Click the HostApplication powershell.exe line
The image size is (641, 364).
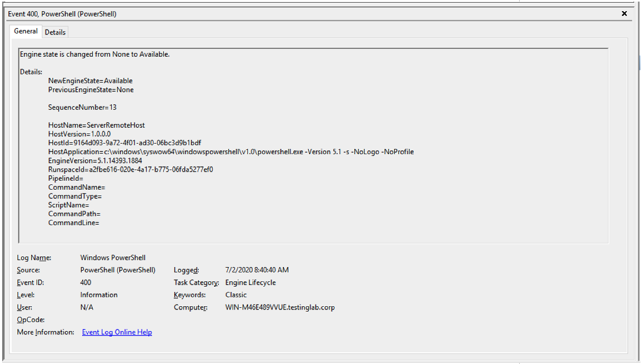pos(230,152)
